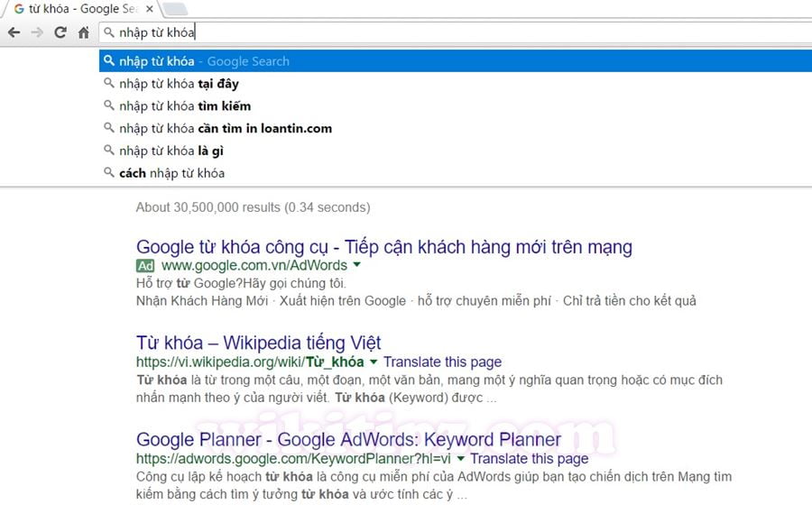The height and width of the screenshot is (513, 812).
Task: Click the browser Forward arrow
Action: [x=37, y=32]
